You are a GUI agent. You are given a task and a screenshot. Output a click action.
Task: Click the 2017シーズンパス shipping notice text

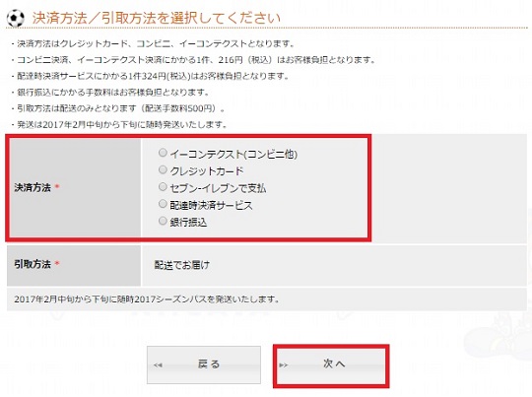pyautogui.click(x=147, y=299)
